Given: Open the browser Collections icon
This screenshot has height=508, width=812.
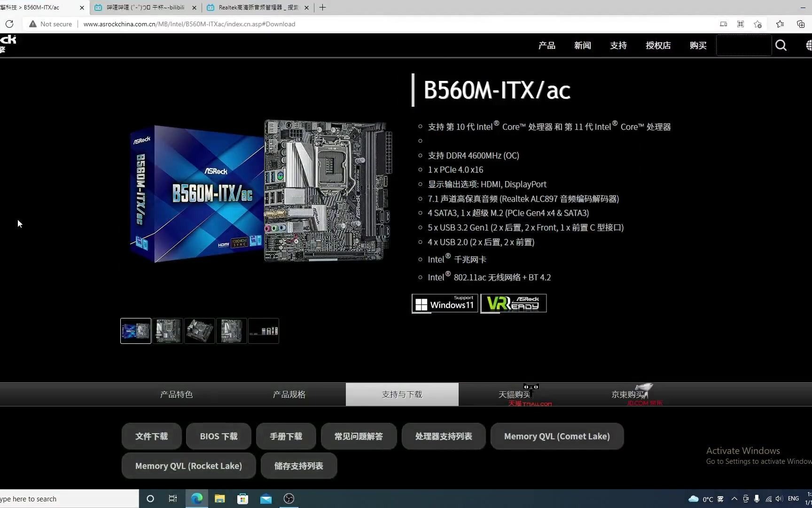Looking at the screenshot, I should tap(801, 24).
